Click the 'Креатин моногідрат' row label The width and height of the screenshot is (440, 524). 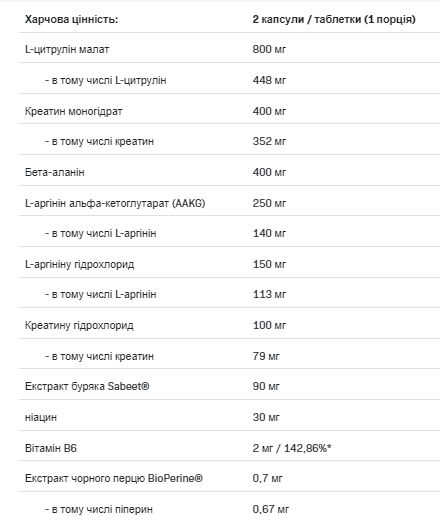tap(74, 111)
